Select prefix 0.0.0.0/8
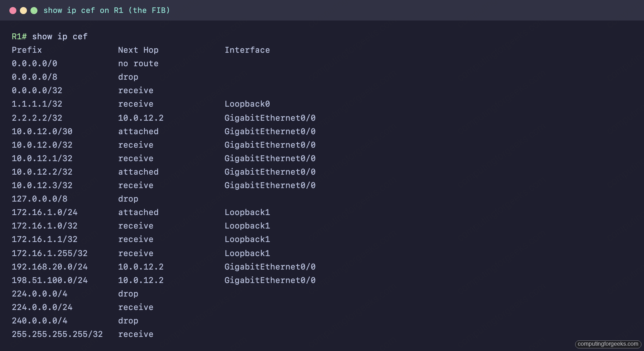 pos(35,77)
